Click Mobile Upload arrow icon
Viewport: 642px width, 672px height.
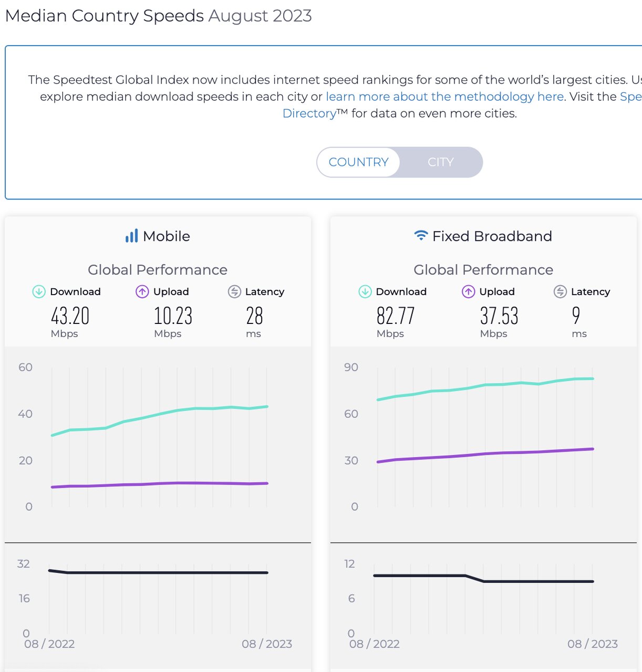coord(142,291)
